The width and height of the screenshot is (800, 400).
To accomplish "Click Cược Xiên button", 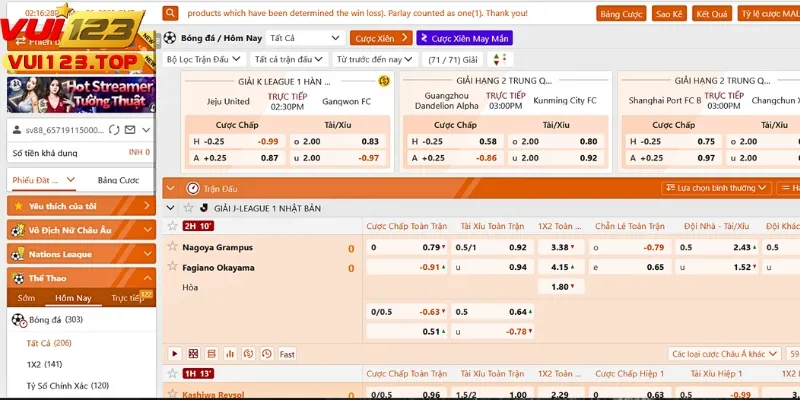I will 381,38.
